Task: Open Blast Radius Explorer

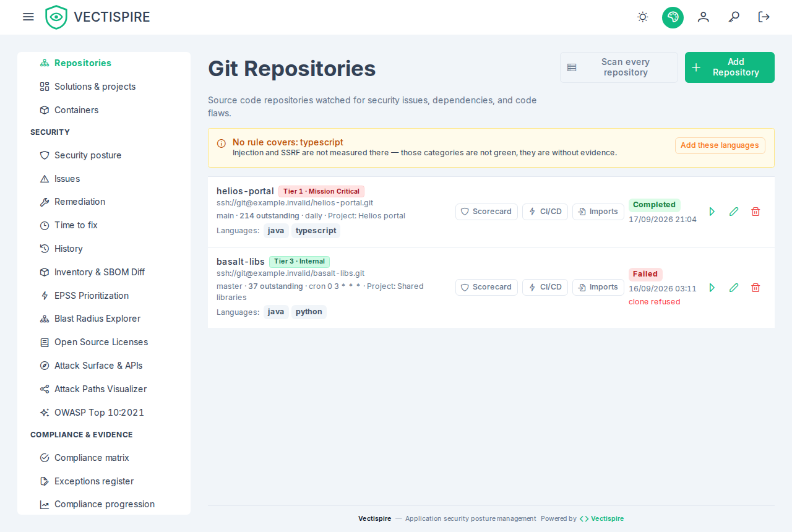Action: pos(104,319)
